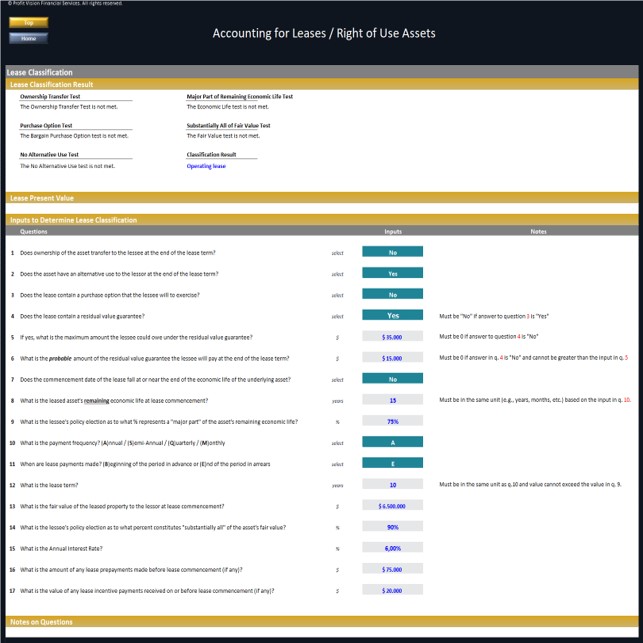Click the Operating lease classification result
The width and height of the screenshot is (643, 643).
coord(206,166)
